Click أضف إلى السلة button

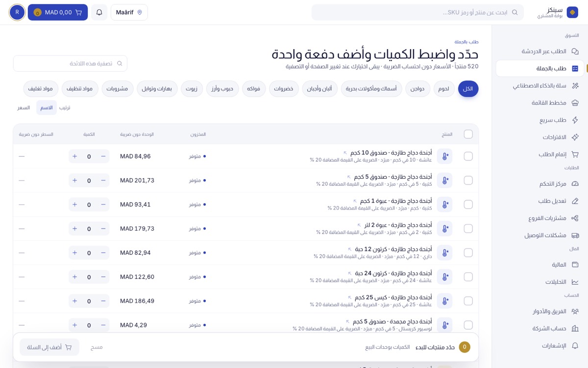[x=49, y=347]
